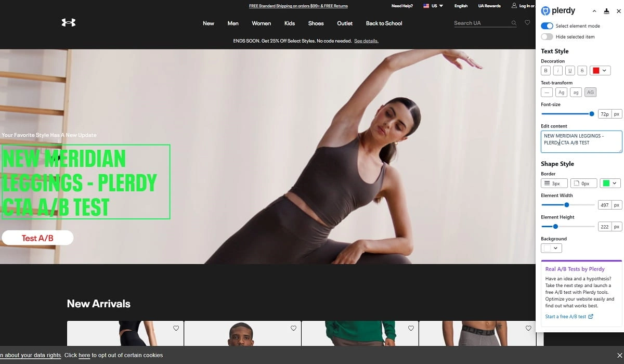The height and width of the screenshot is (364, 624).
Task: Click the Font-size slider handle
Action: [592, 114]
